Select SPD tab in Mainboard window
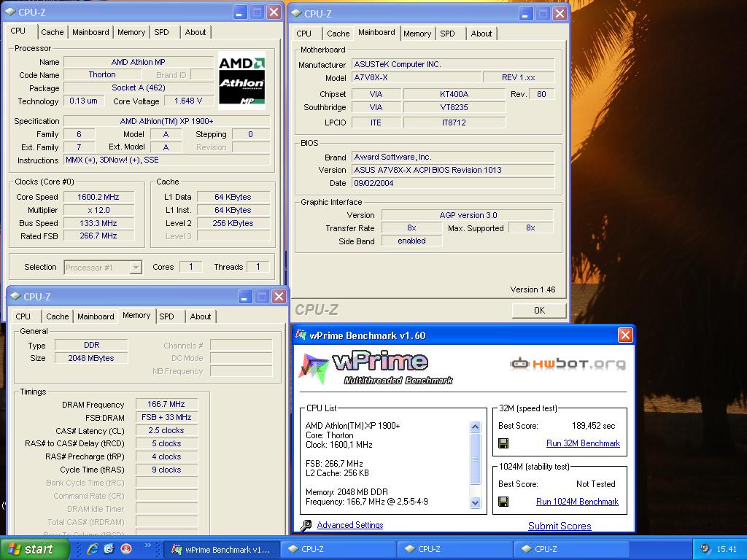The height and width of the screenshot is (560, 747). (447, 34)
